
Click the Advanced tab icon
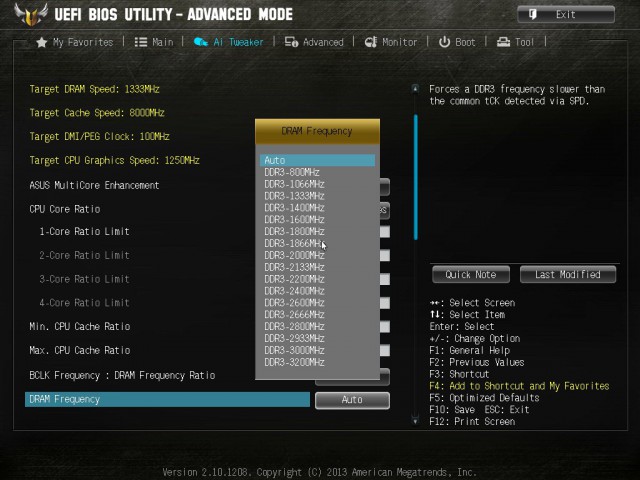[x=291, y=42]
